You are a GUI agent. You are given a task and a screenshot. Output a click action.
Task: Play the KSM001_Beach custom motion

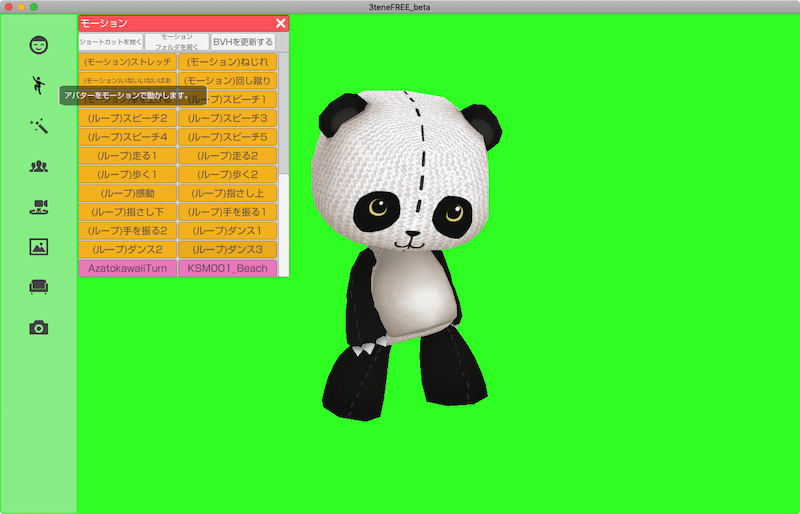(x=228, y=268)
